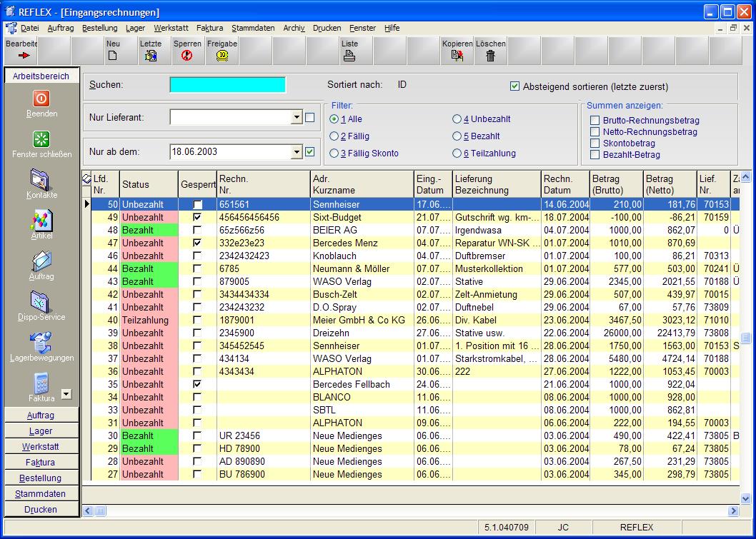Screen dimensions: 756x539
Task: Click the Löschen trash icon
Action: click(x=490, y=56)
